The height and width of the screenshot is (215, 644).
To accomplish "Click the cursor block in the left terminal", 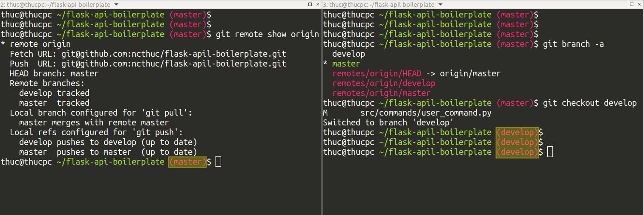I will 218,162.
